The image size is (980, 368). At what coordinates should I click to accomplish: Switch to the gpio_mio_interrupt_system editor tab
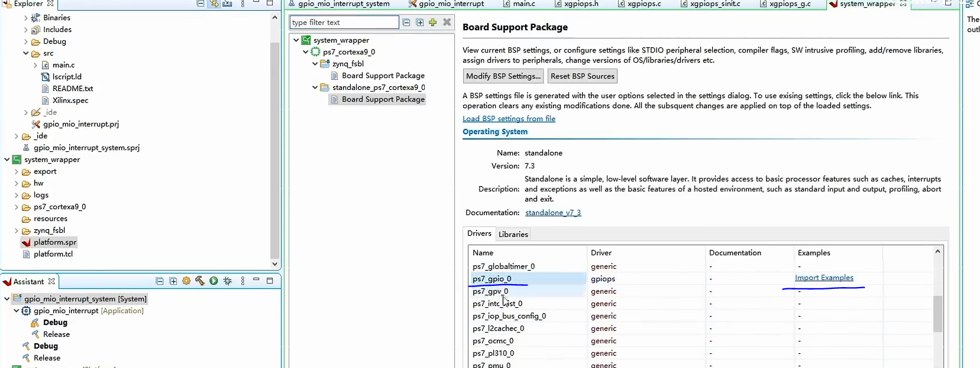339,4
